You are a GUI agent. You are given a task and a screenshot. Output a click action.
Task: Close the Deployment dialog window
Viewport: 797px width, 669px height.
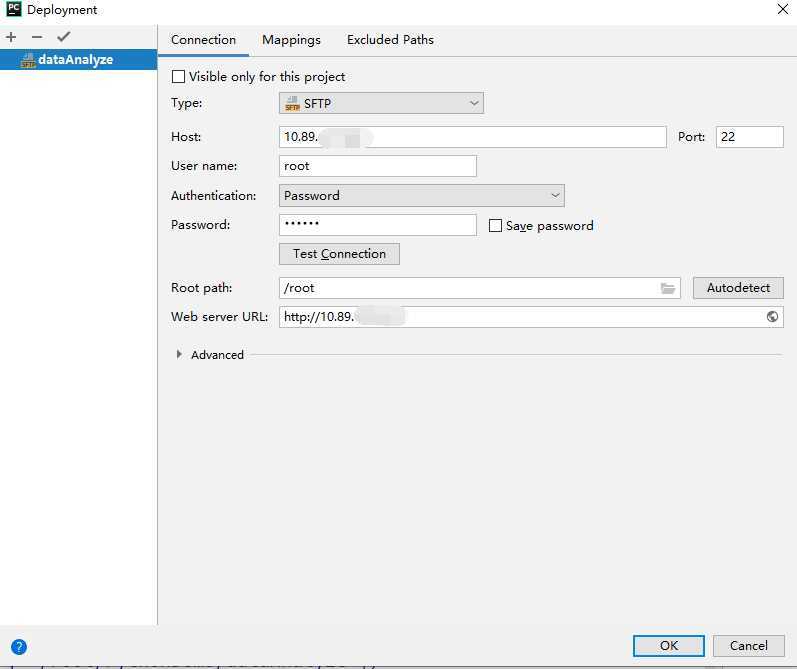781,9
